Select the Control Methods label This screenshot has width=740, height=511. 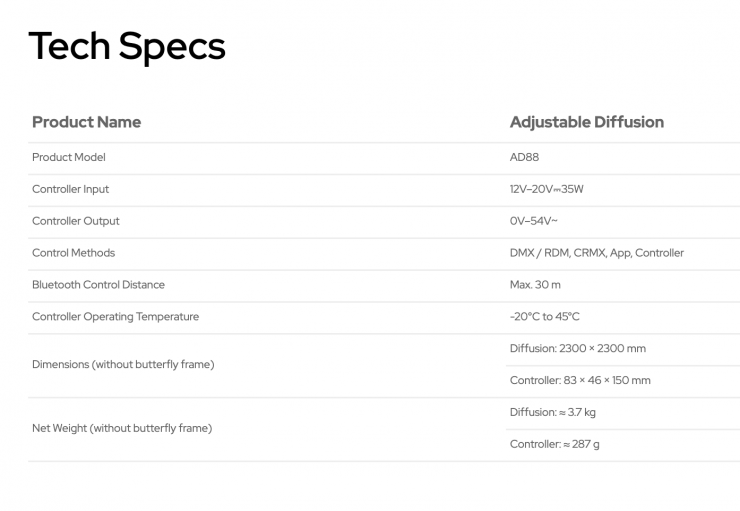(x=74, y=253)
